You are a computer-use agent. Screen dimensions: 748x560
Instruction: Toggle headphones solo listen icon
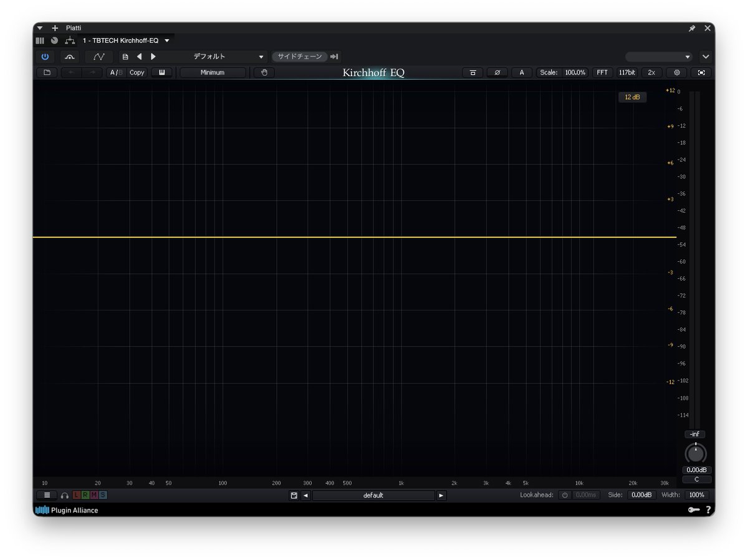tap(65, 495)
